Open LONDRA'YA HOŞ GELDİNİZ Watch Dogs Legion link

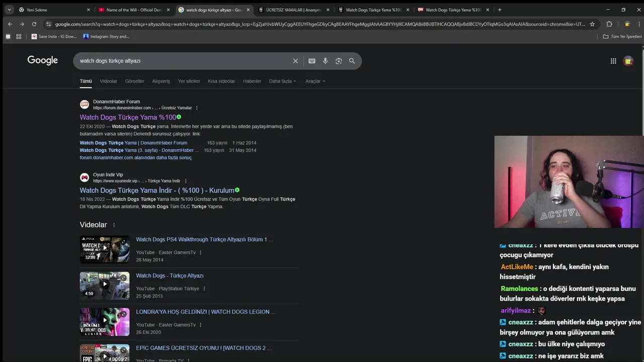(x=205, y=312)
